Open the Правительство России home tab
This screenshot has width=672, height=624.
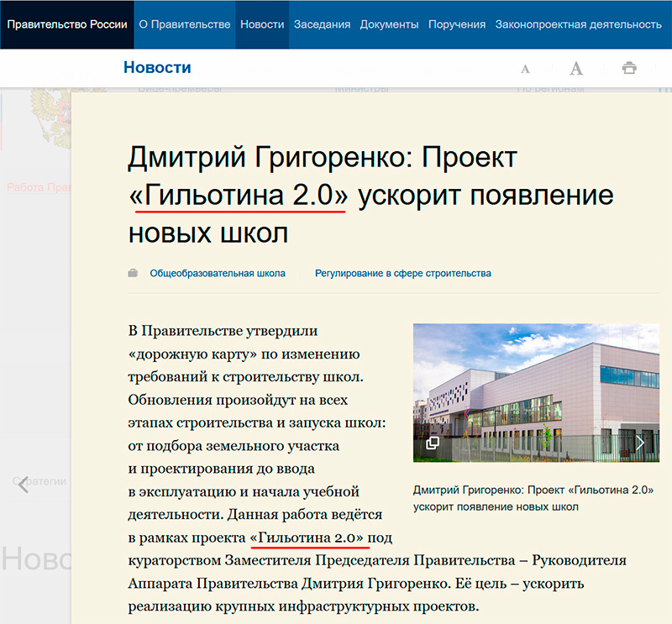[66, 24]
